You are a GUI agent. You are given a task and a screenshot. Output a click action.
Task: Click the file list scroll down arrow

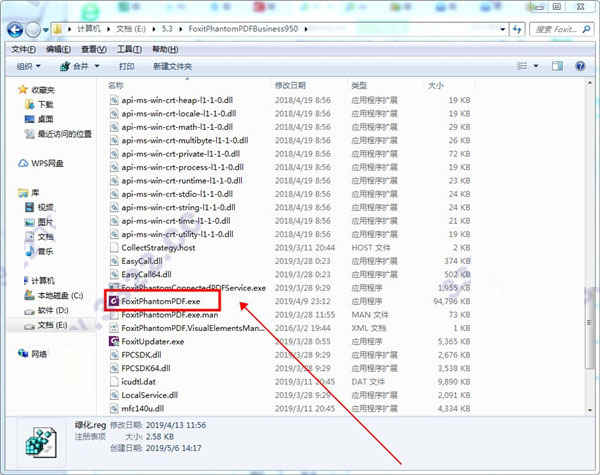point(590,410)
